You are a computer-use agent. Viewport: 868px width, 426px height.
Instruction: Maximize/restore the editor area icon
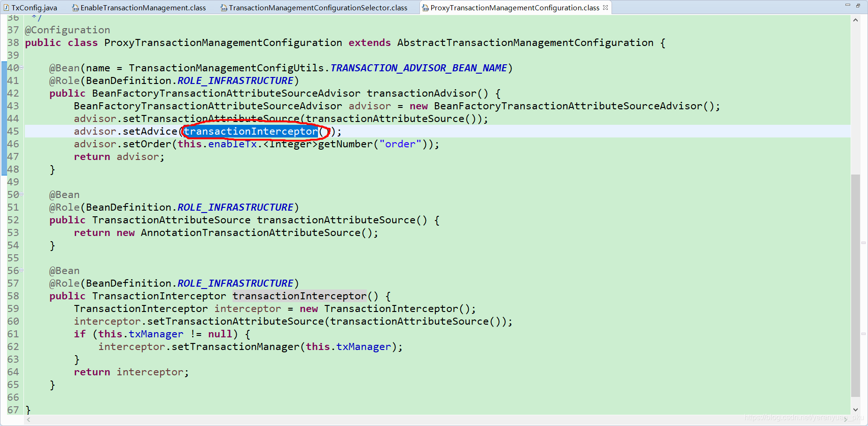click(858, 5)
